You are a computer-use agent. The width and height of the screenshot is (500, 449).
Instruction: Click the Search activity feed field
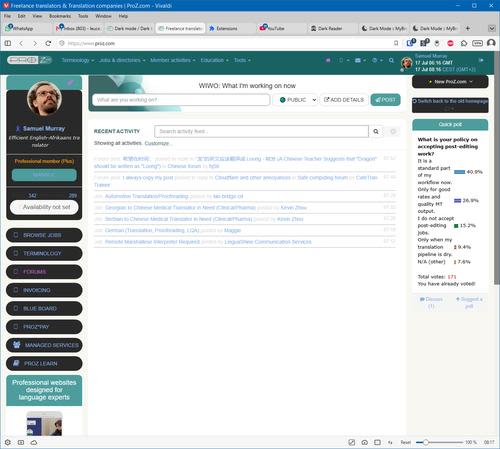261,131
